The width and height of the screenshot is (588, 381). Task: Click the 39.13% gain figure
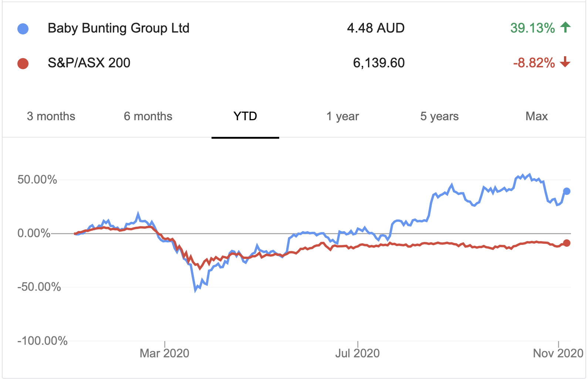533,28
